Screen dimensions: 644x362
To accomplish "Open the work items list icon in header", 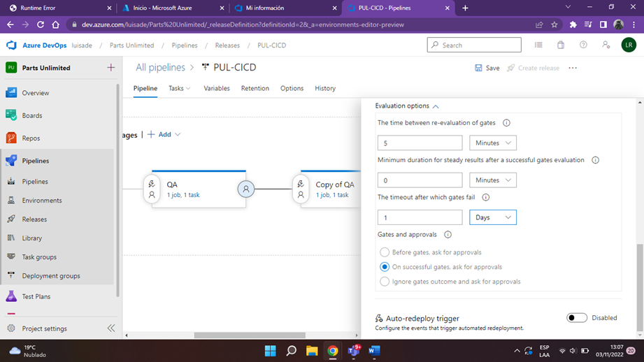I will tap(538, 45).
